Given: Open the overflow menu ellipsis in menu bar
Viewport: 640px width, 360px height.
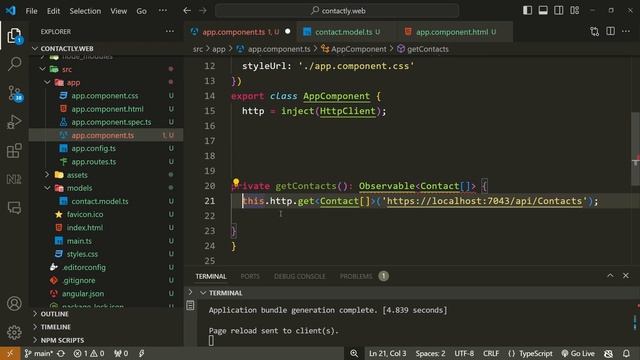Looking at the screenshot, I should (x=163, y=11).
